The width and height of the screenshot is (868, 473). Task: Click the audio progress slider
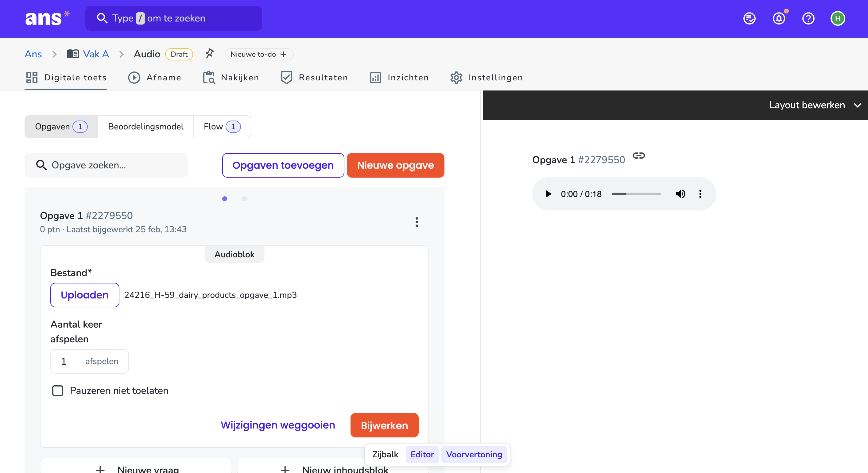coord(636,194)
